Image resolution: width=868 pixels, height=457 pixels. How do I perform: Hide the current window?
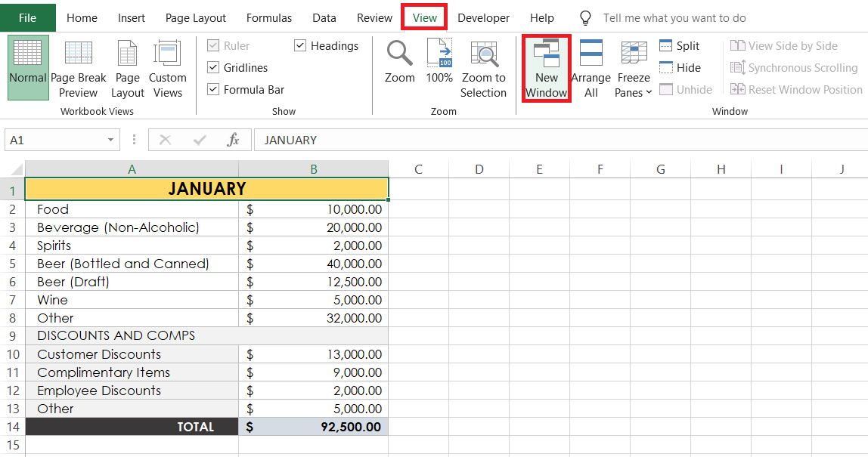tap(680, 67)
